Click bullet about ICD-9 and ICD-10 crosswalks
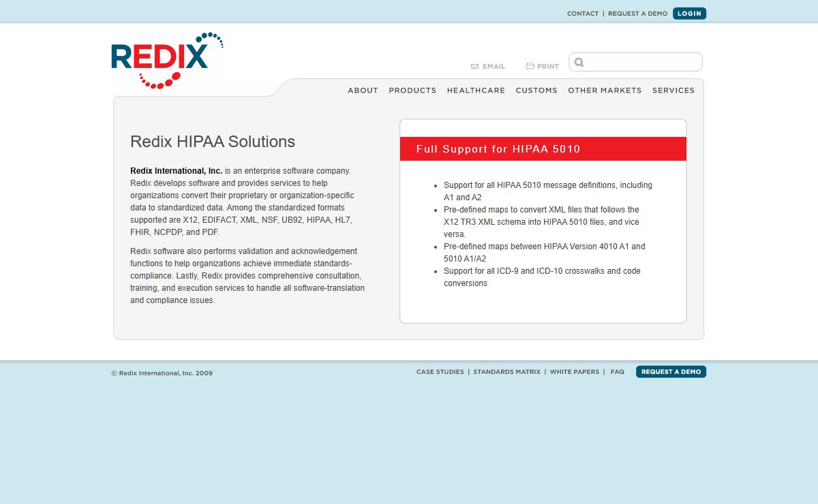Image resolution: width=818 pixels, height=504 pixels. (x=542, y=277)
